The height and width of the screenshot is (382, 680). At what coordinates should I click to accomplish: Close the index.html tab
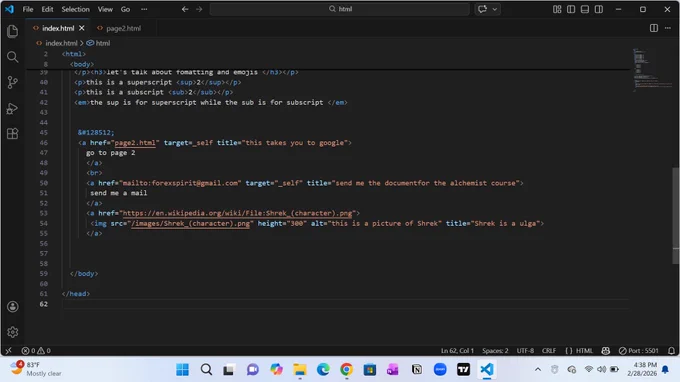pos(82,28)
